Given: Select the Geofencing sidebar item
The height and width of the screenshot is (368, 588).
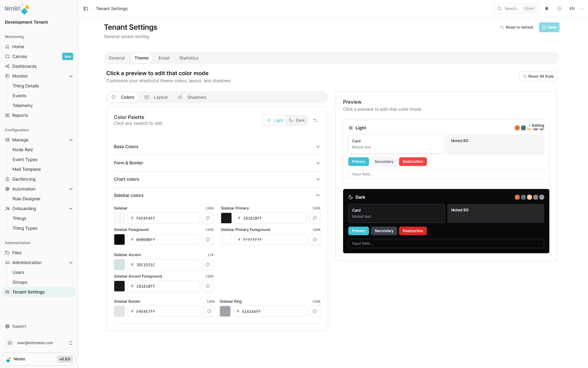Looking at the screenshot, I should [24, 179].
